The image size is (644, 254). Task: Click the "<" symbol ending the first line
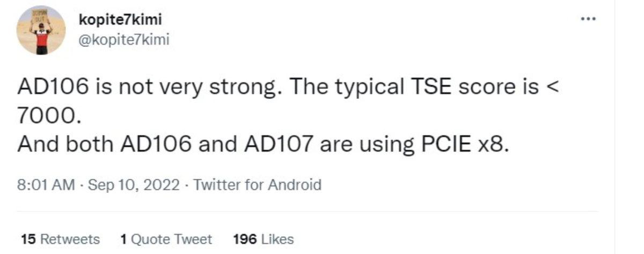click(x=553, y=88)
